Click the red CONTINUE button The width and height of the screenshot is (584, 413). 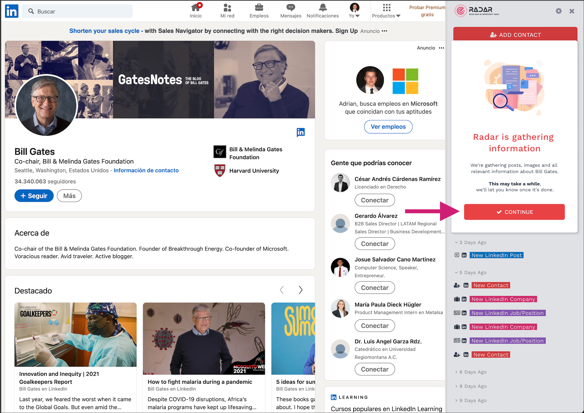pos(514,212)
